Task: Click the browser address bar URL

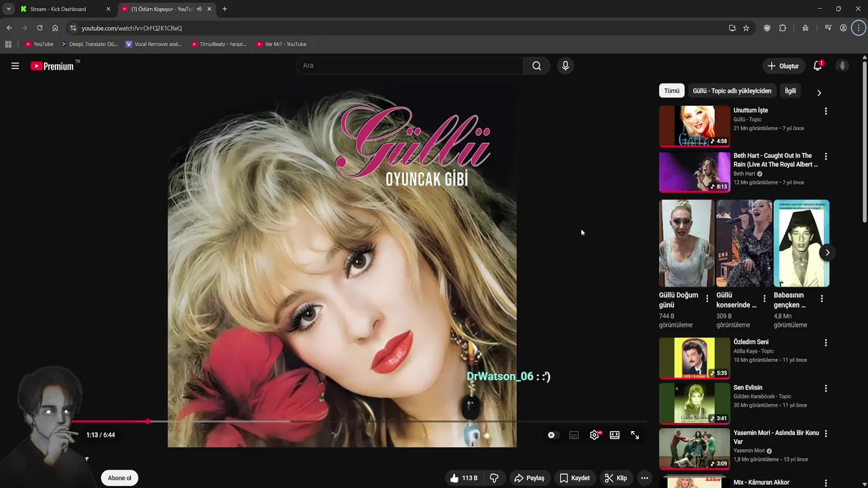Action: [x=132, y=28]
